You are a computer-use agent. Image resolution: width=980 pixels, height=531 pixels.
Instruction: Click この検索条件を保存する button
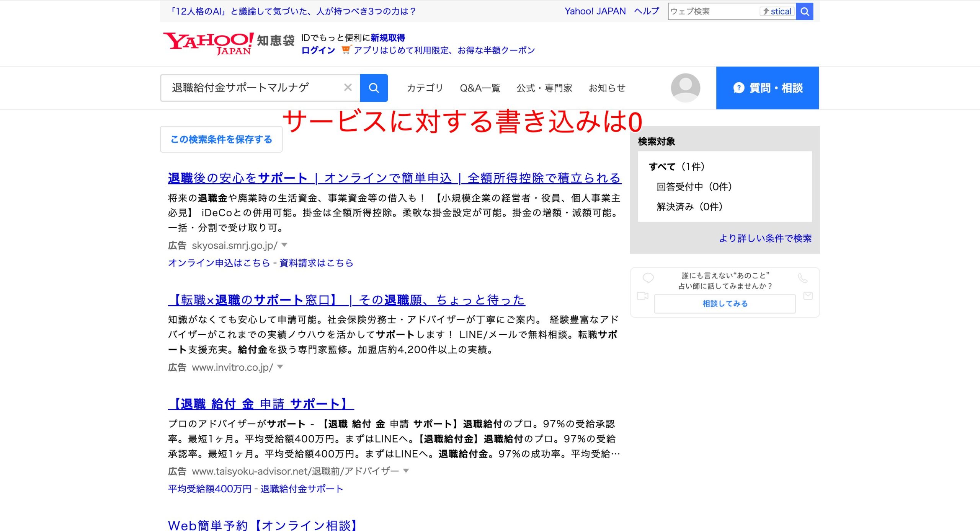point(221,139)
